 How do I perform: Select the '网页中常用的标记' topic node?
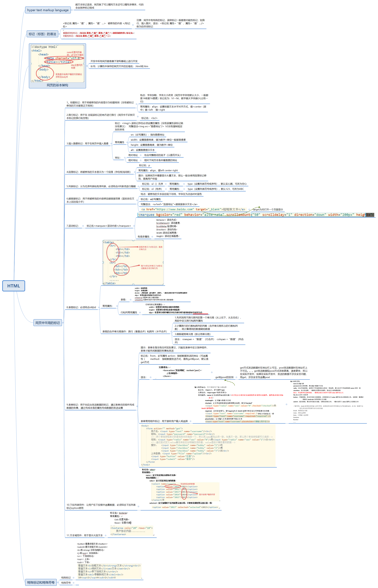(x=48, y=323)
